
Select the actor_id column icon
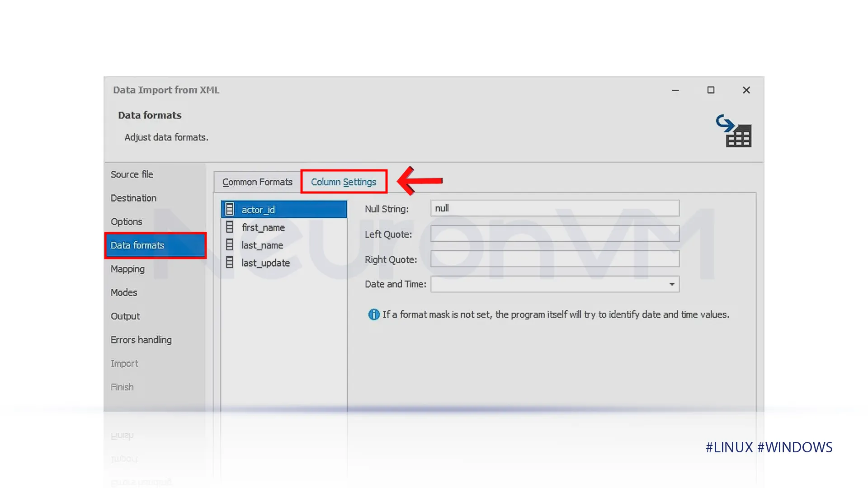click(229, 209)
